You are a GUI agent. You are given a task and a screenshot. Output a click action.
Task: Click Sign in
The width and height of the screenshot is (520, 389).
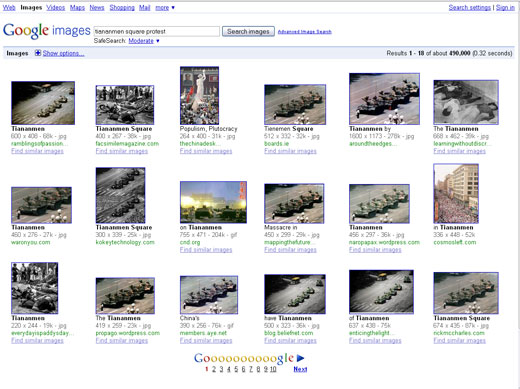coord(505,7)
